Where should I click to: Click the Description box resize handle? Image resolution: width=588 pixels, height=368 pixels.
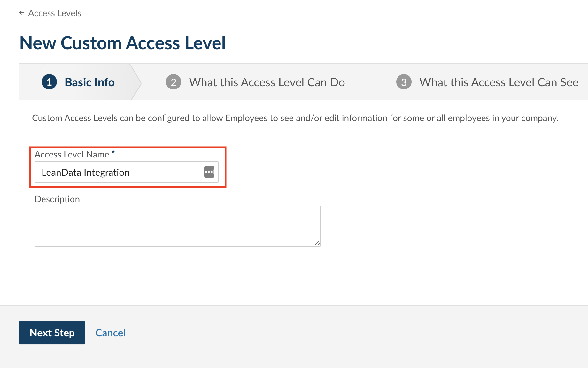point(317,243)
